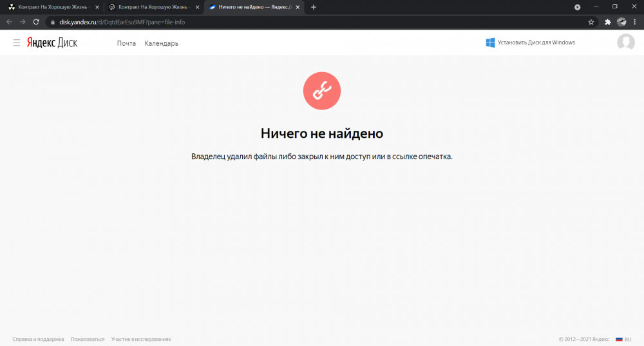Switch to first Контракт На Хорошую Жизнь tab
644x346 pixels.
click(53, 7)
